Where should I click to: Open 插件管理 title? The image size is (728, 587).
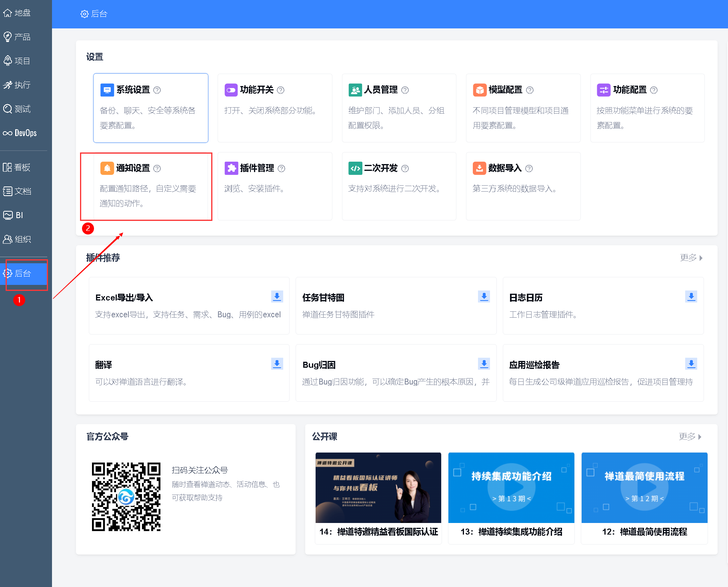pyautogui.click(x=257, y=168)
